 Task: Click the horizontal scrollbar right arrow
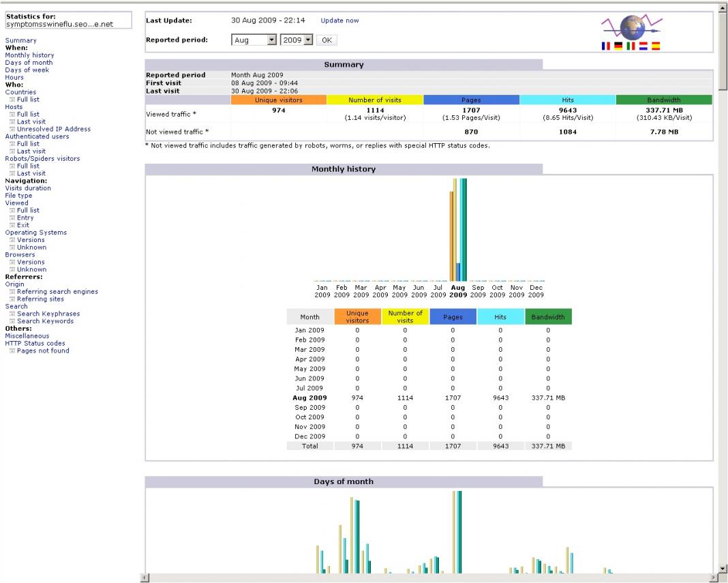(x=712, y=578)
